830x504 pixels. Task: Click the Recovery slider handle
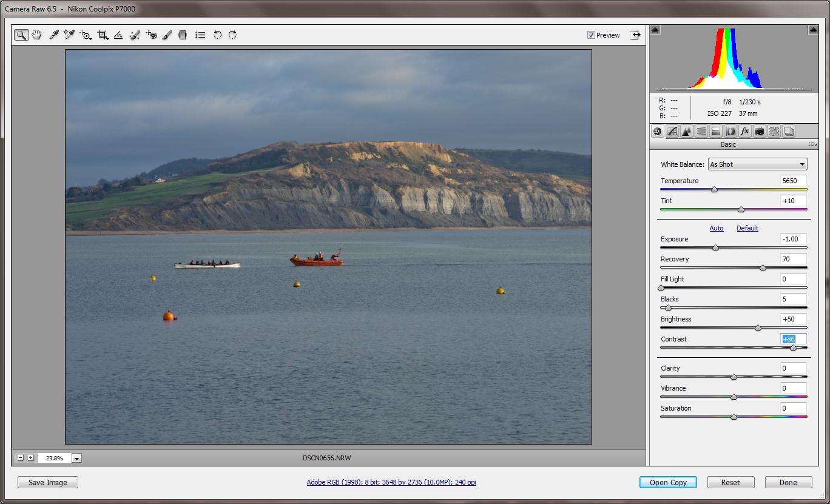tap(763, 268)
